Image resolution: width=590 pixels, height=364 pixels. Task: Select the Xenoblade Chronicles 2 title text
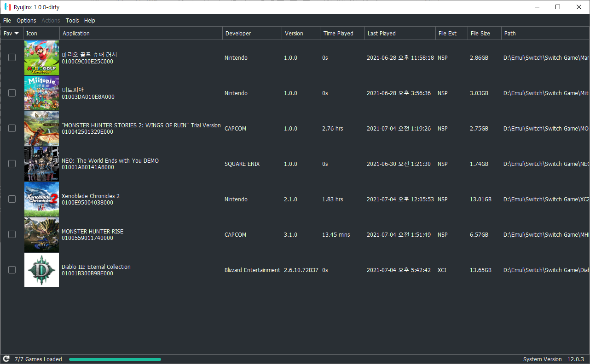[x=91, y=196]
